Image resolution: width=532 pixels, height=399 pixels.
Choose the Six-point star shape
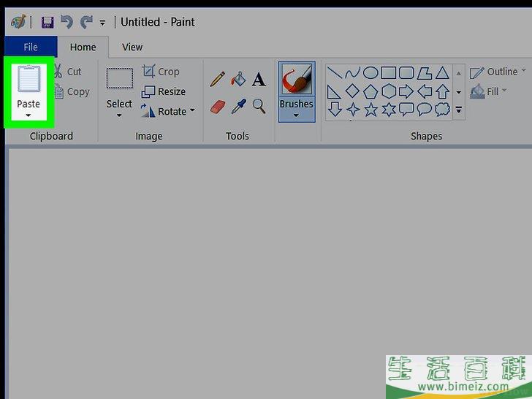pos(389,110)
